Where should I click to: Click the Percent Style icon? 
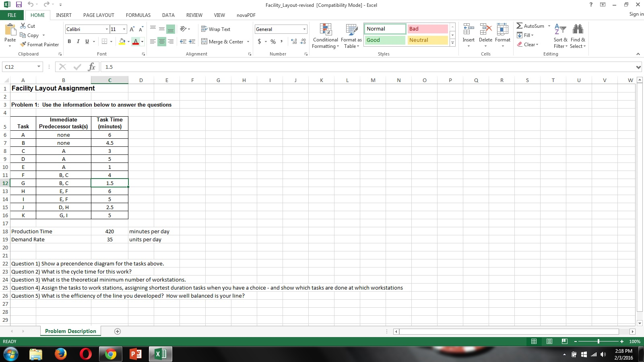click(x=272, y=41)
